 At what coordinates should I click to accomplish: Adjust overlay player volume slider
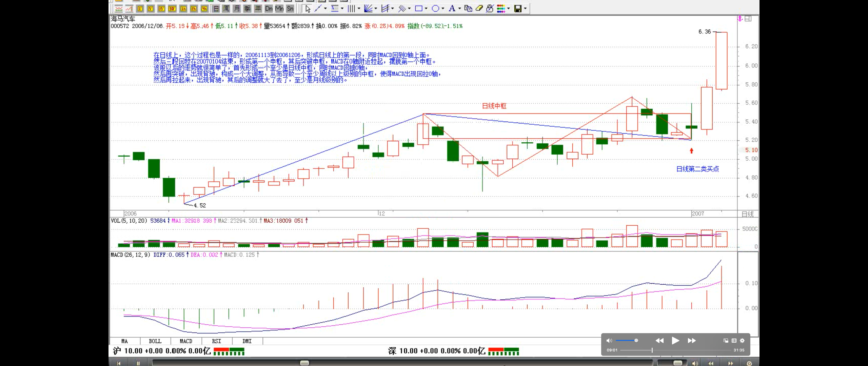(626, 341)
